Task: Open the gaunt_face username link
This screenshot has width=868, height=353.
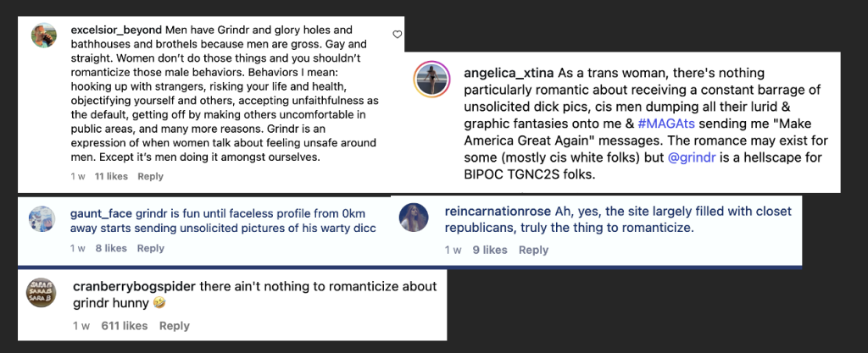Action: (101, 212)
